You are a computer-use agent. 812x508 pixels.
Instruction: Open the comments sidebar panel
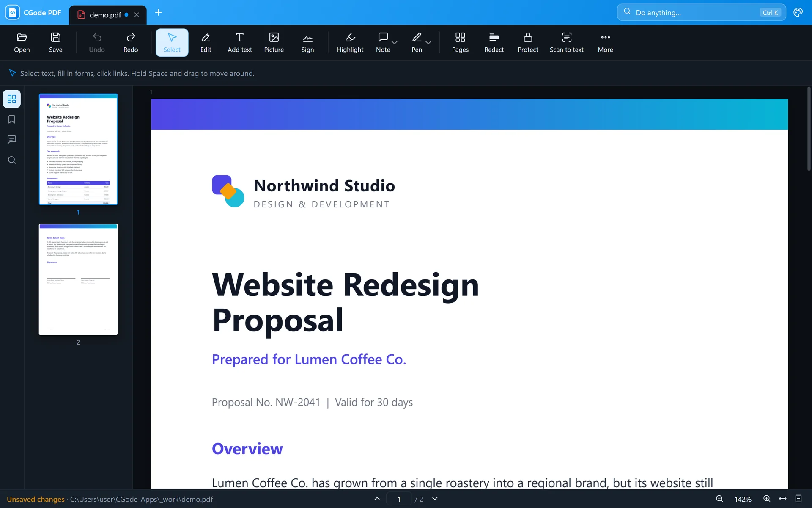[x=12, y=140]
